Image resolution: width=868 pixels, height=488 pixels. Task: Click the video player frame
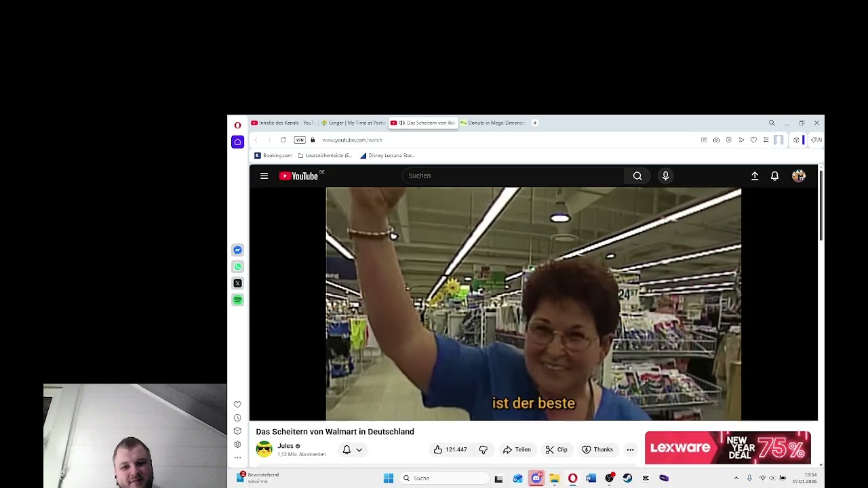coord(534,304)
